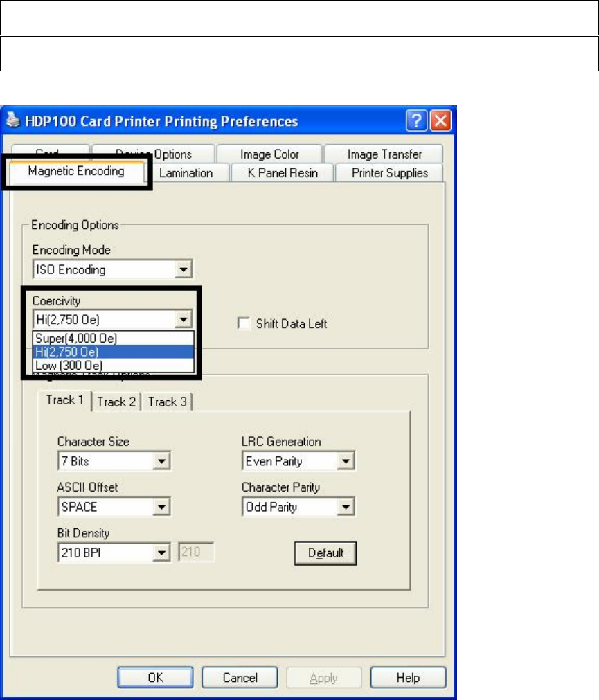Switch to K Panel Resin tab
599x700 pixels.
[283, 173]
